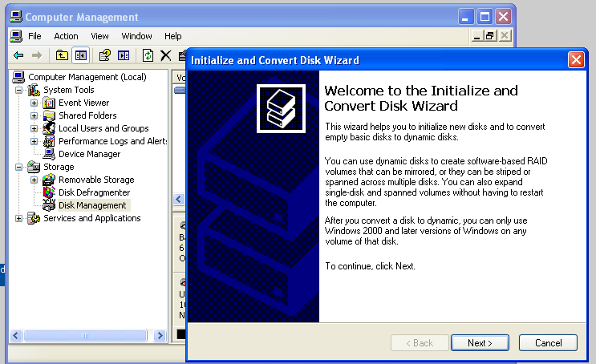Click the Device Manager icon
This screenshot has width=596, height=364.
[x=49, y=154]
